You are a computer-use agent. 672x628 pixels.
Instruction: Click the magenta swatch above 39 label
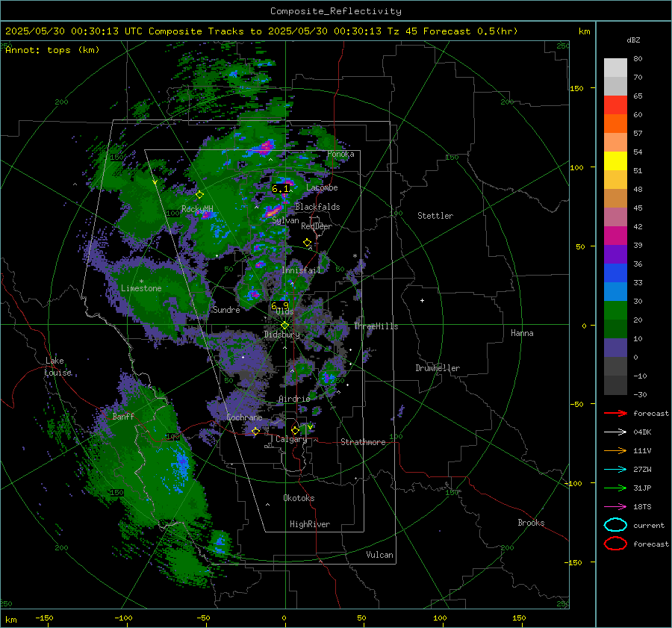615,235
